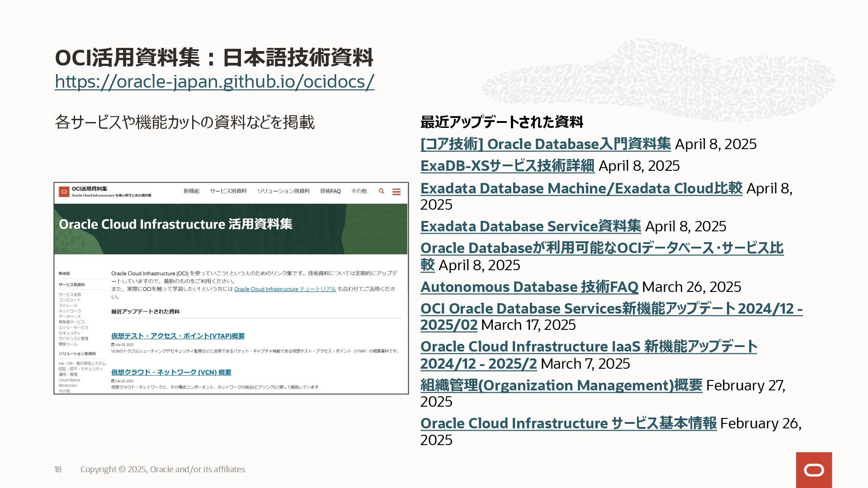Open Autonomous Database 技術FAQ link
Viewport: 868px width, 488px height.
coord(529,287)
